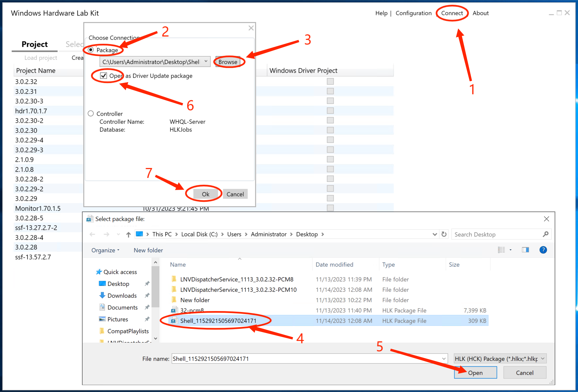The height and width of the screenshot is (392, 578).
Task: Open the Configuration menu
Action: coord(413,13)
